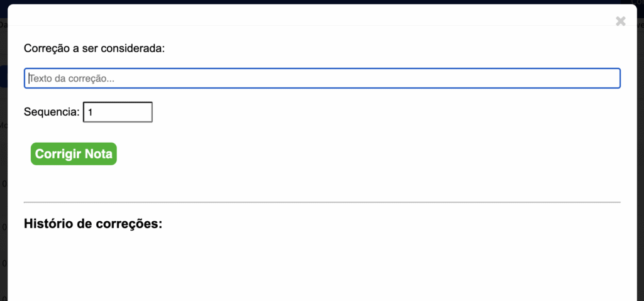Dismiss the modal via the gray X icon
The height and width of the screenshot is (301, 644).
[621, 21]
